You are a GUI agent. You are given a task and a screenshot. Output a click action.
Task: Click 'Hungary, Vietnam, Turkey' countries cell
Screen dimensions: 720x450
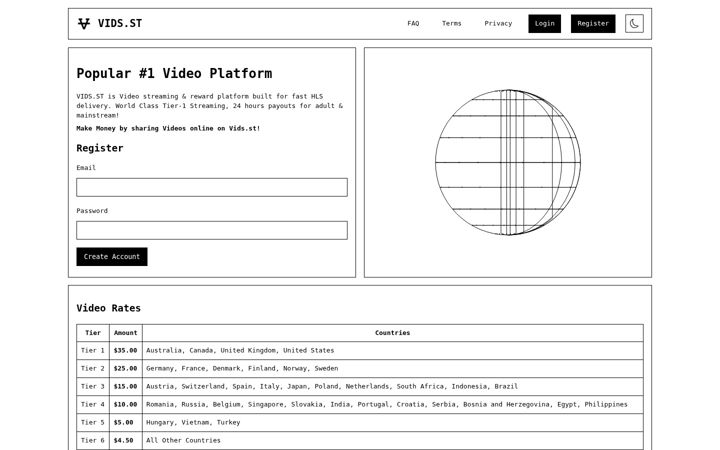[x=393, y=422]
